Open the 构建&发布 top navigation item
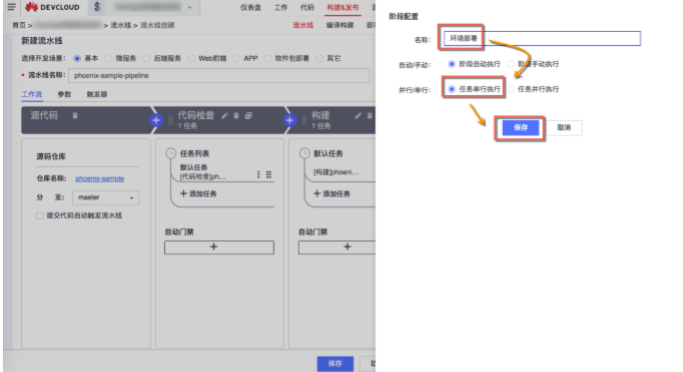The image size is (683, 372). tap(343, 7)
